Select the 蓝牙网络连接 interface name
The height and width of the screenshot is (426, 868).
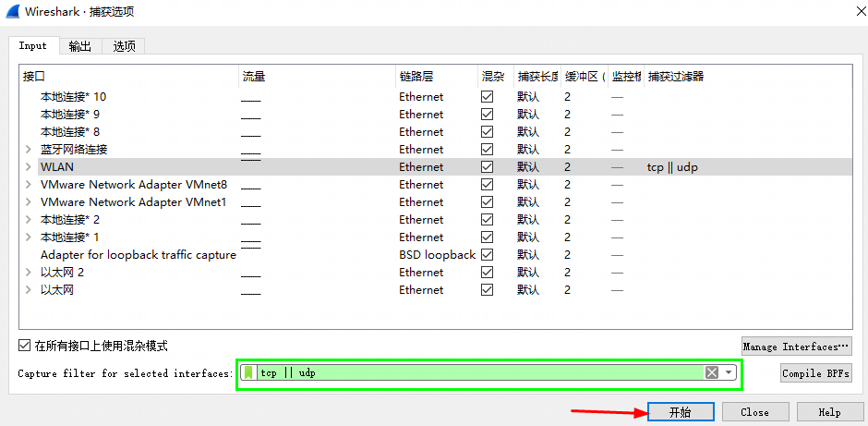[74, 150]
